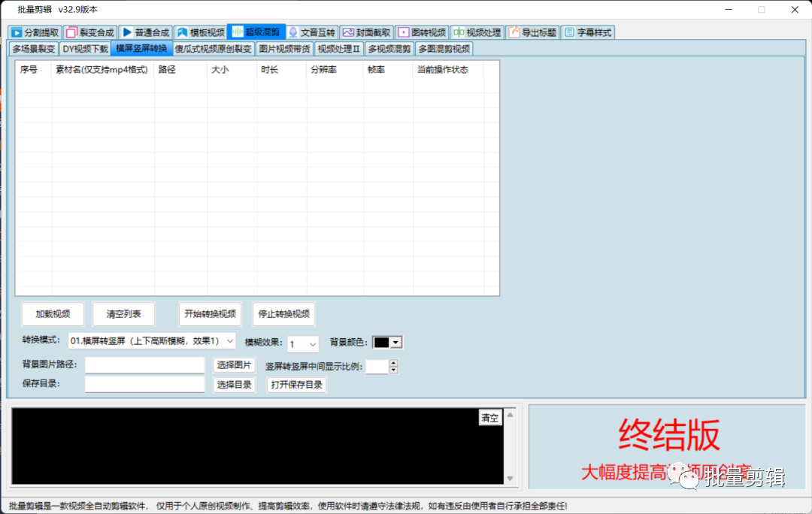Open the 分割提取 tab

click(x=35, y=32)
